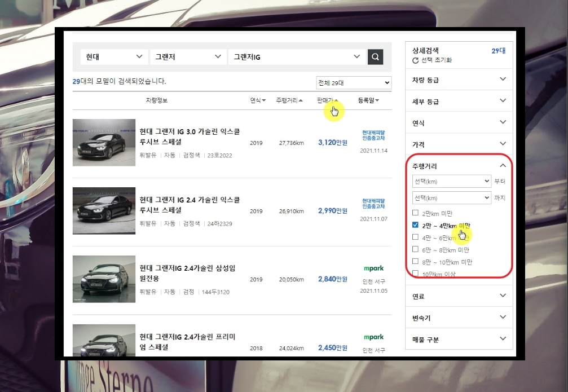
Task: Collapse the 주행거리 filter section
Action: 459,166
